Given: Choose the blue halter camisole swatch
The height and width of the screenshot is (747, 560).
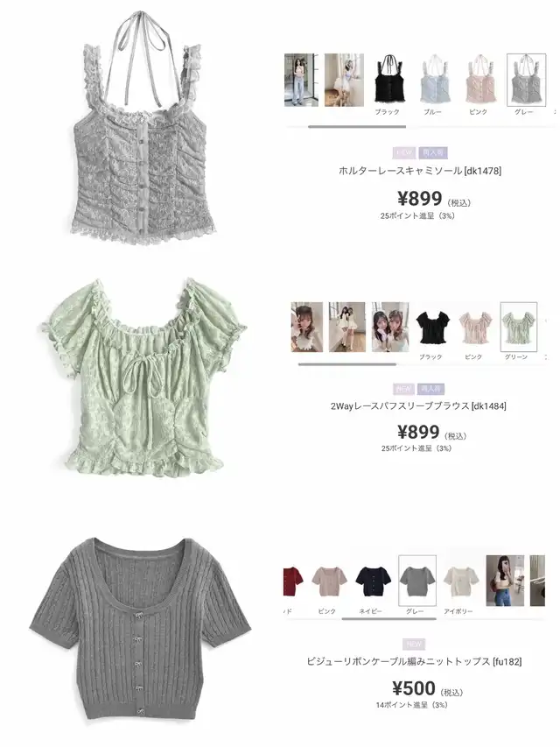Looking at the screenshot, I should [x=434, y=80].
